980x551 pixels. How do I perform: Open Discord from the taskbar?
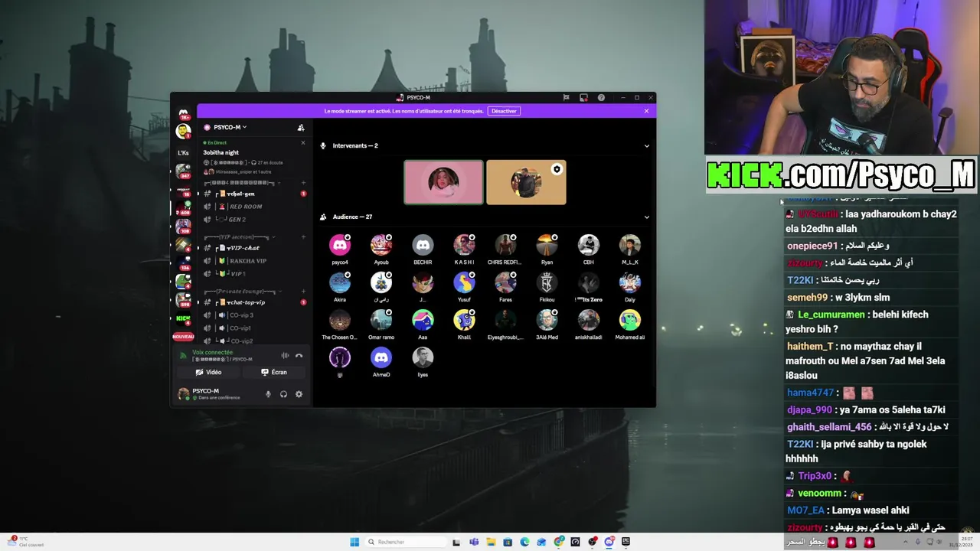(609, 542)
